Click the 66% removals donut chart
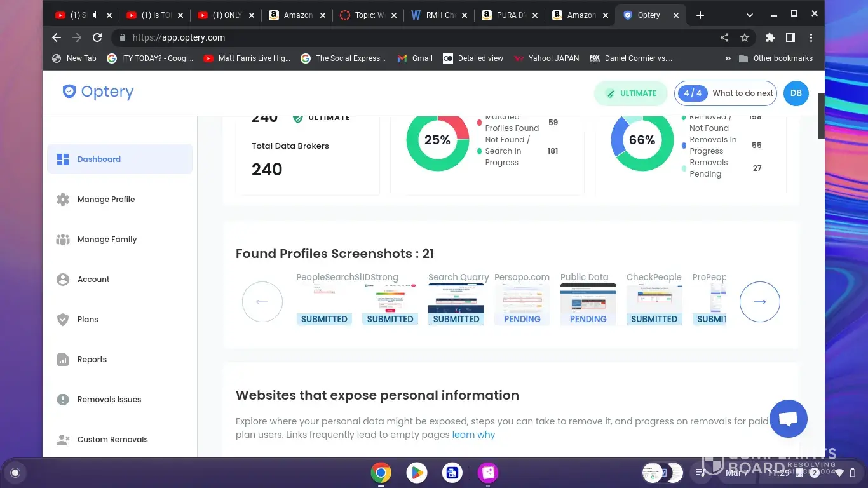This screenshot has width=868, height=488. (642, 140)
